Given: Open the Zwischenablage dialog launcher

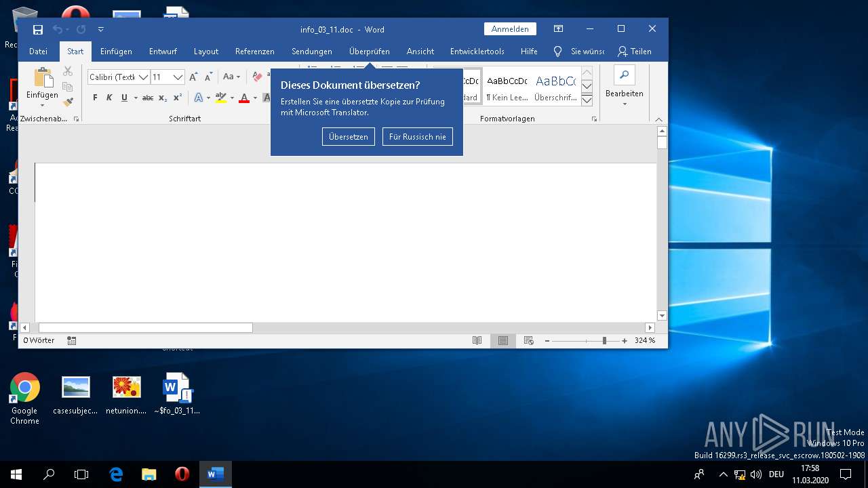Looking at the screenshot, I should (x=76, y=119).
